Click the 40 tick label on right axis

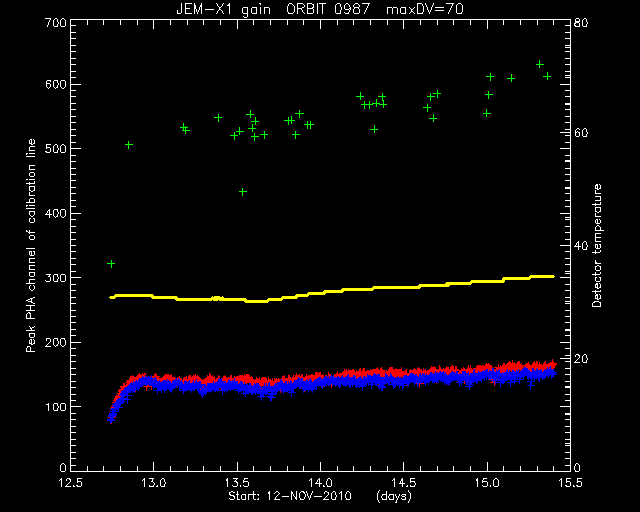point(581,246)
